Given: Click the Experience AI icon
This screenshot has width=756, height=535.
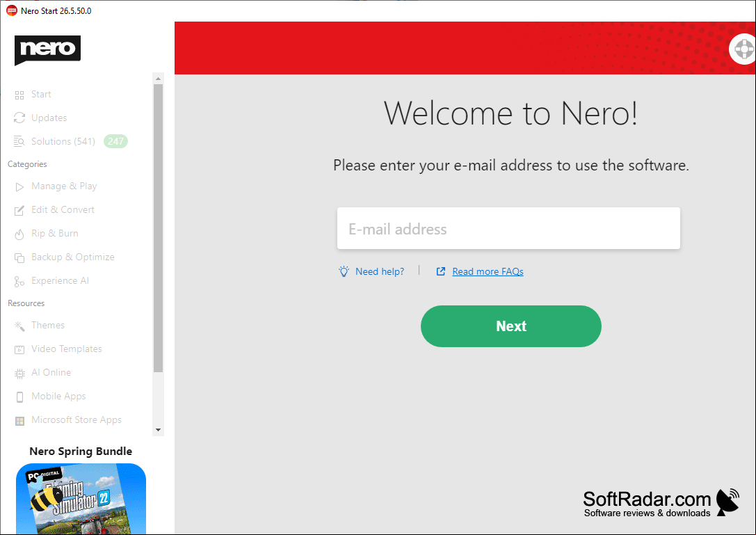Looking at the screenshot, I should pyautogui.click(x=19, y=281).
